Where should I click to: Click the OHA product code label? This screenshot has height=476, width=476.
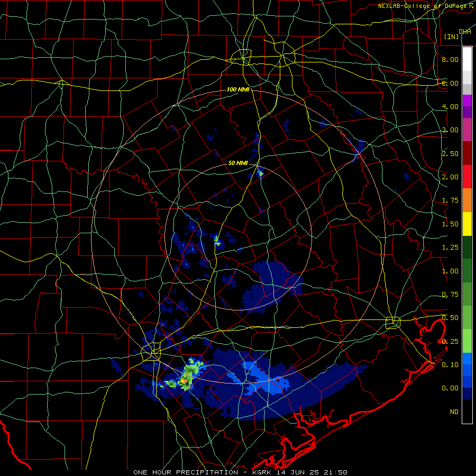[x=465, y=32]
